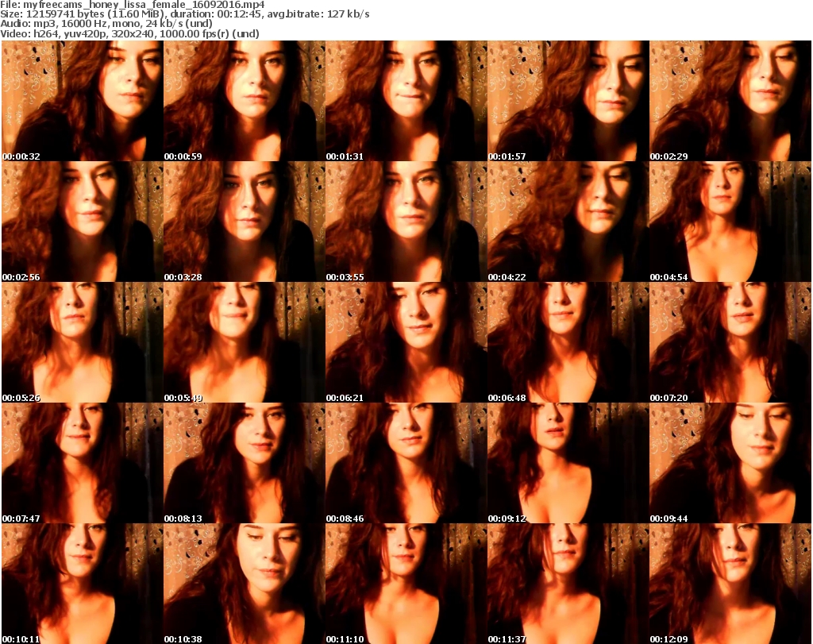Viewport: 813px width, 644px height.
Task: Choose the thumbnail at 00:03:55
Action: tap(406, 222)
